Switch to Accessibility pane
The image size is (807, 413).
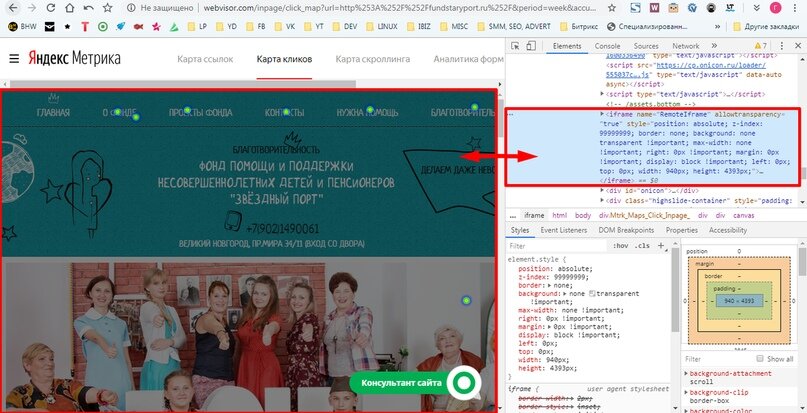tap(727, 230)
